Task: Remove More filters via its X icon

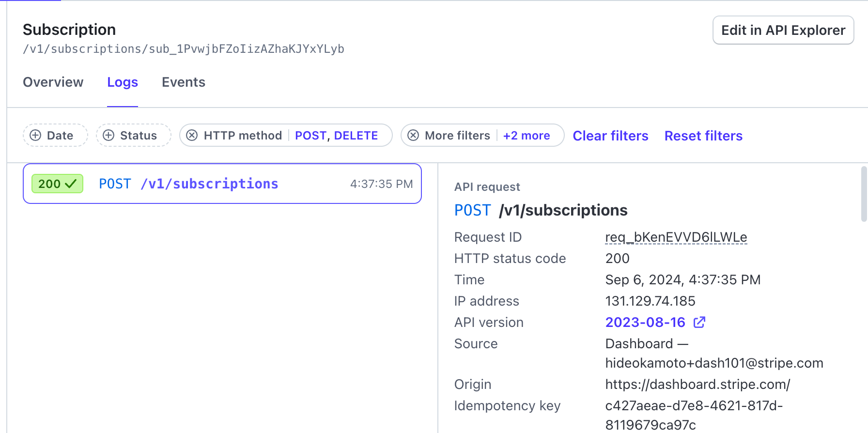Action: point(413,136)
